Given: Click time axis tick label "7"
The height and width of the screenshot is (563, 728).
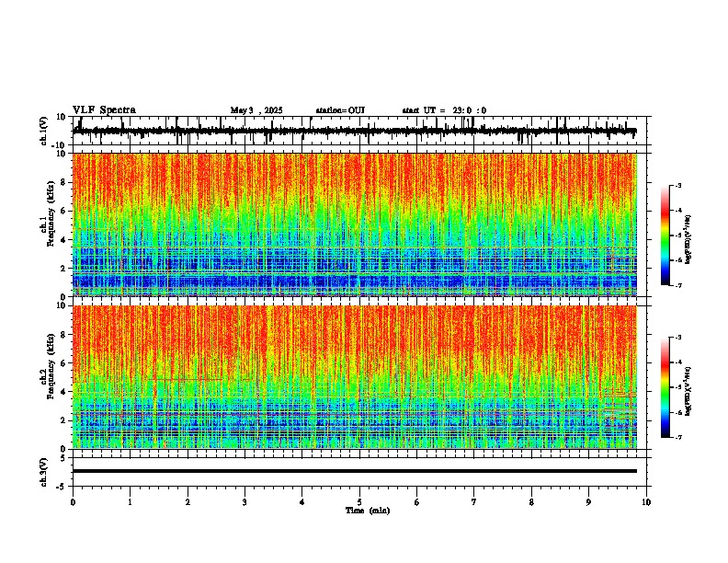Looking at the screenshot, I should click(x=474, y=502).
